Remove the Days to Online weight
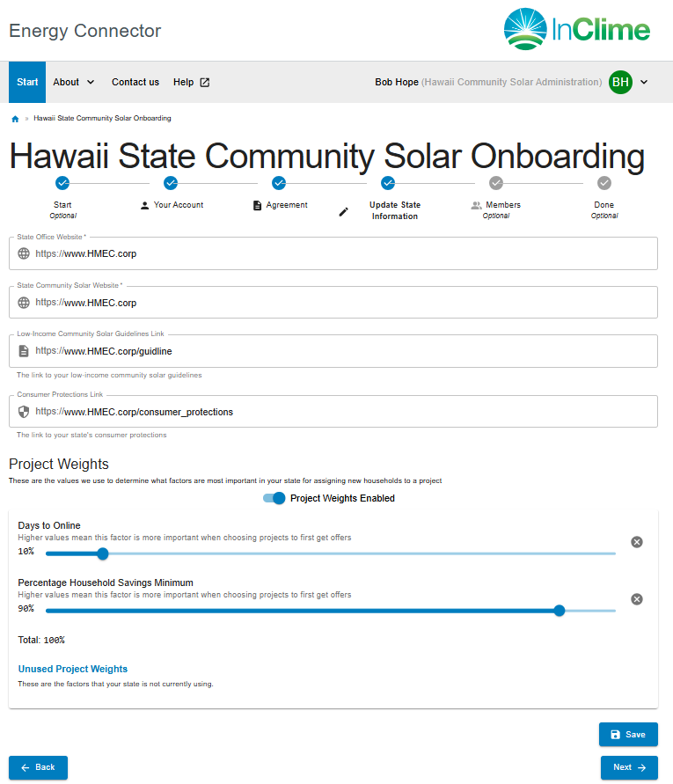The width and height of the screenshot is (673, 784). [x=637, y=542]
